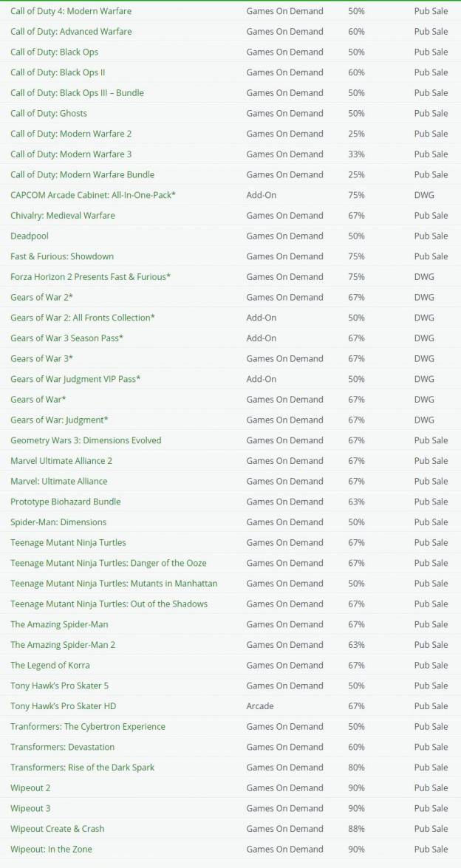Image resolution: width=461 pixels, height=868 pixels.
Task: Click Tony Hawk's Pro Skater HD link
Action: click(63, 706)
